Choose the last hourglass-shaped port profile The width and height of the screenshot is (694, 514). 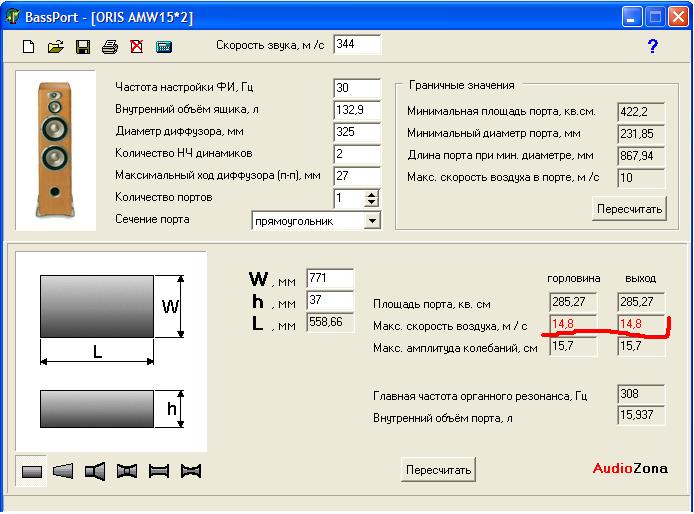coord(190,471)
